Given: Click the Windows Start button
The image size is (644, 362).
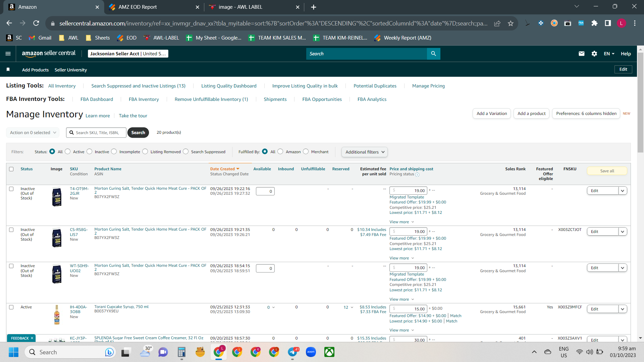Looking at the screenshot, I should pos(13,352).
